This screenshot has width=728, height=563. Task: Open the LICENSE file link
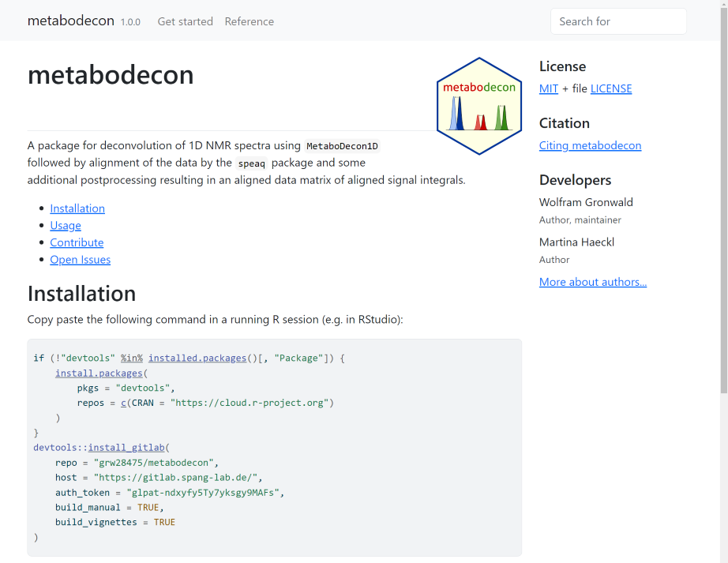(610, 88)
